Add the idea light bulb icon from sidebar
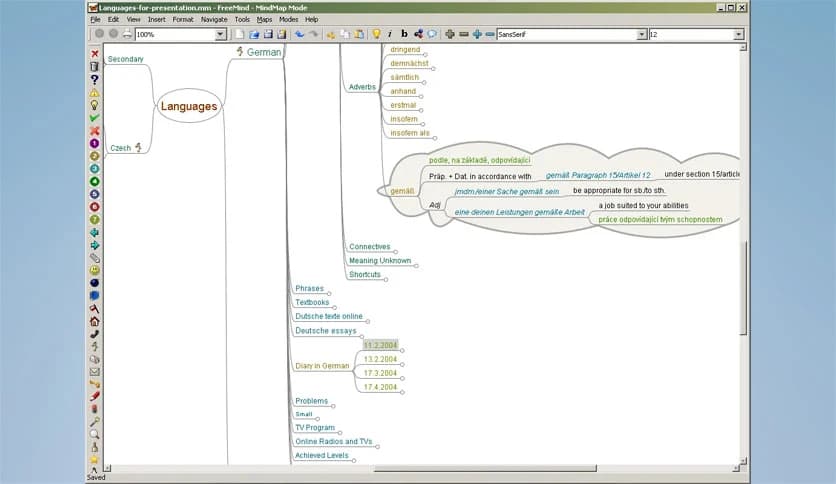Image resolution: width=836 pixels, height=484 pixels. click(x=94, y=105)
